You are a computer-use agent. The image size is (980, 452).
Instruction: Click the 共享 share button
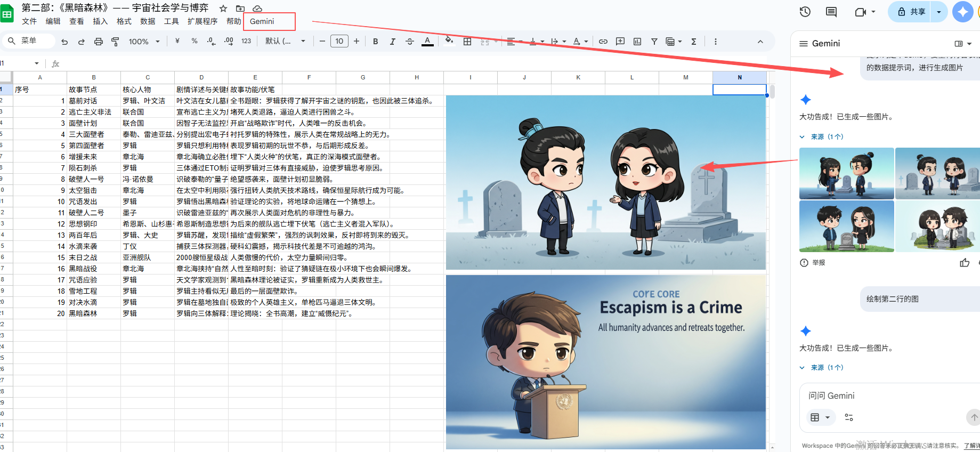point(910,12)
